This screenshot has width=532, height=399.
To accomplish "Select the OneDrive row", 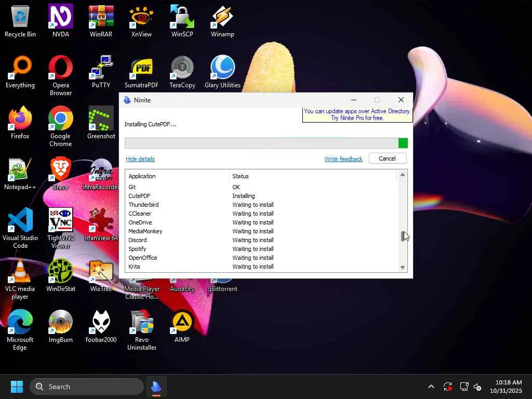I will (261, 222).
